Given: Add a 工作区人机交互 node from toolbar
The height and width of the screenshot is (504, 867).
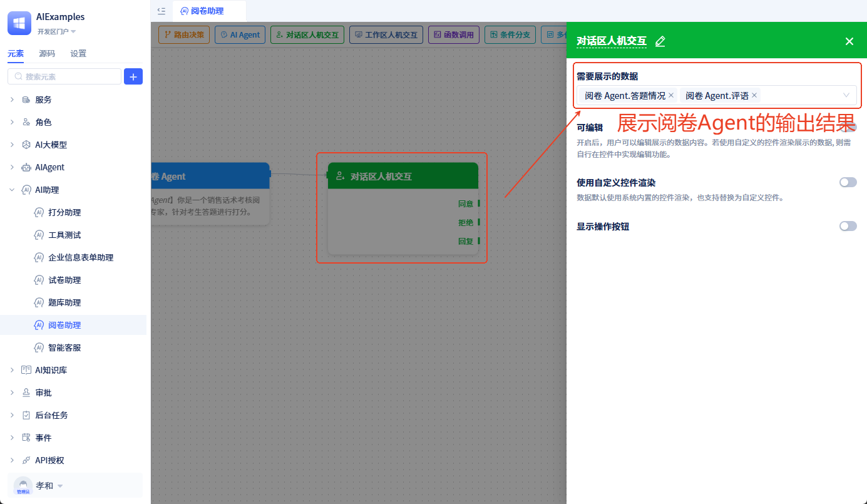Looking at the screenshot, I should click(x=386, y=34).
